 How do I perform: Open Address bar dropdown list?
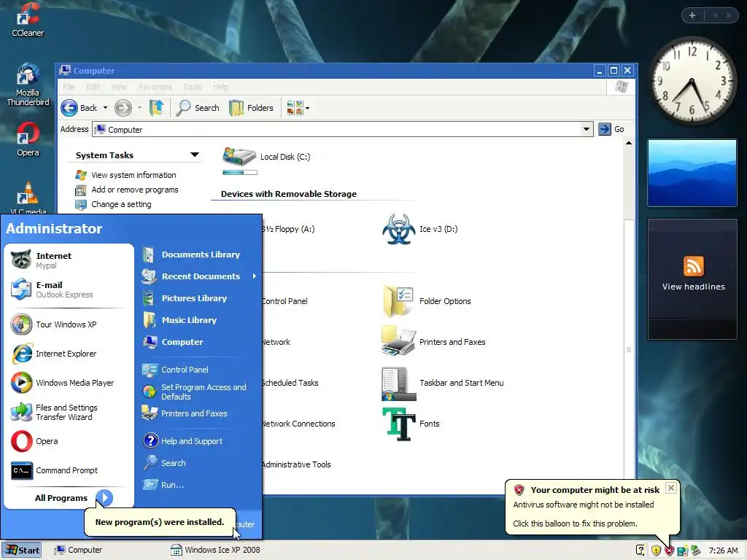tap(587, 129)
